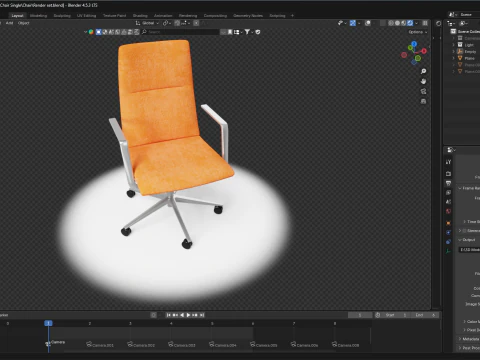Open the Rendering workspace tab
Screen dimensions: 480x360
(188, 16)
